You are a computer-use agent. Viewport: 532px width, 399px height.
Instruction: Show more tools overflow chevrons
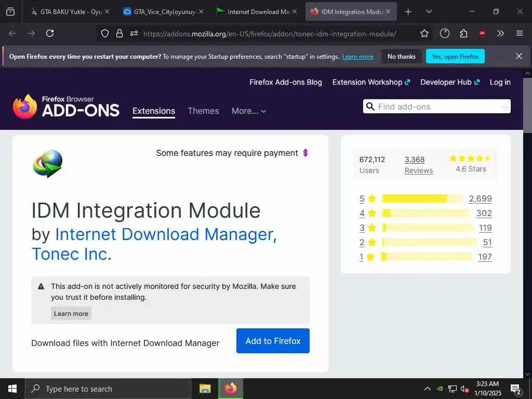500,33
